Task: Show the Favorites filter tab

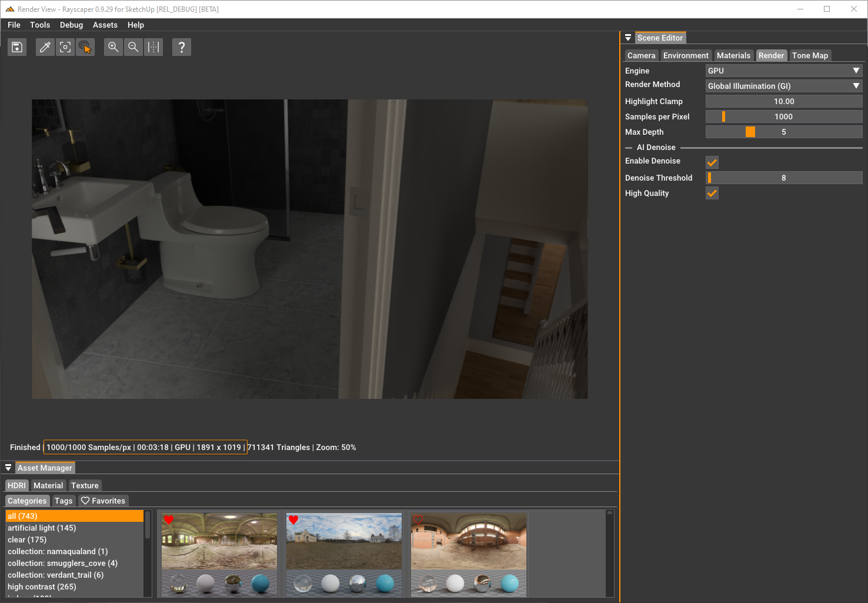Action: point(103,501)
